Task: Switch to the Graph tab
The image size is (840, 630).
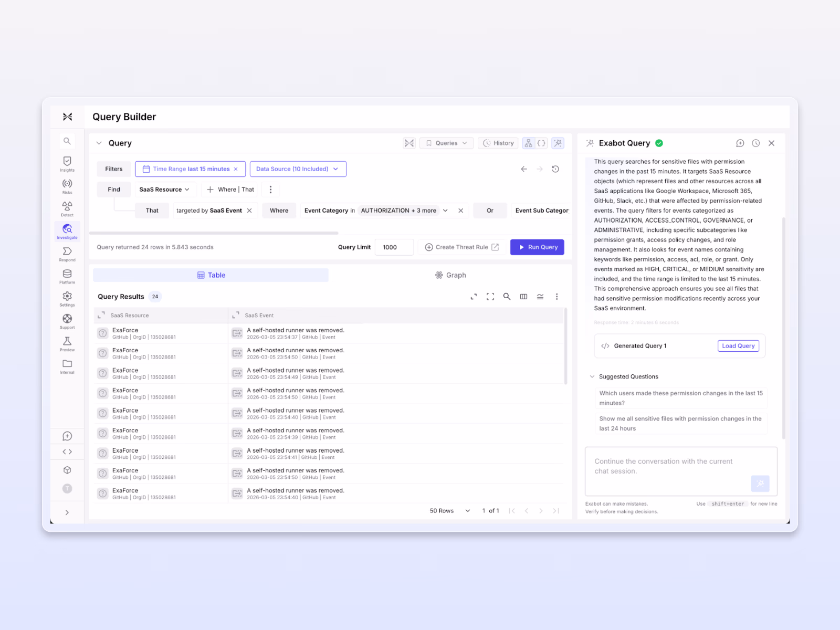Action: [x=450, y=275]
